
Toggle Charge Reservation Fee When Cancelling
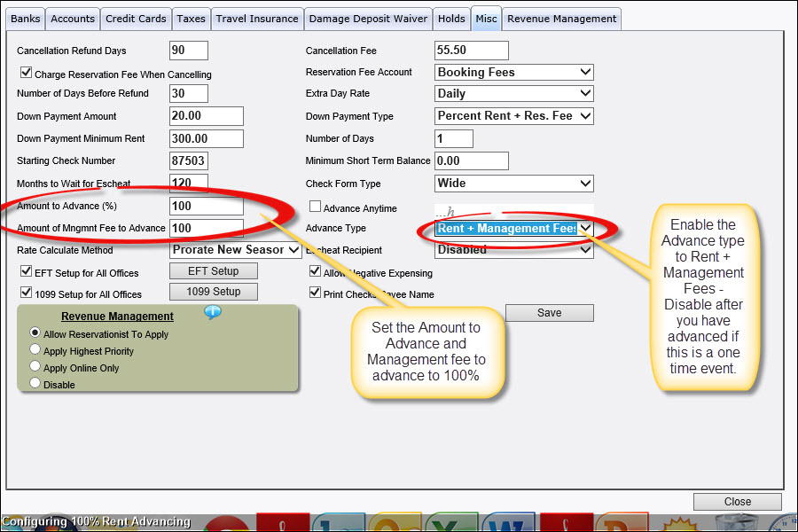click(27, 73)
